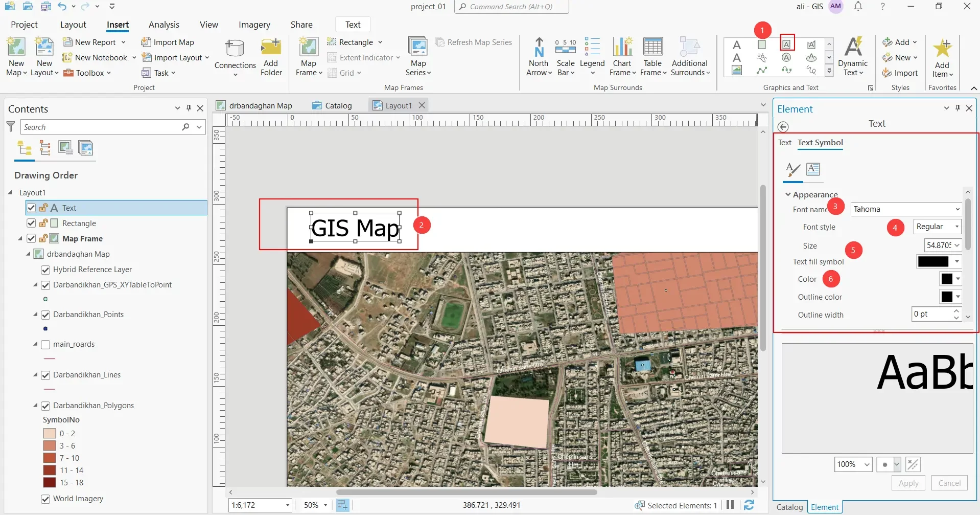The image size is (980, 515).
Task: Click the Add Folder icon
Action: coord(271,47)
